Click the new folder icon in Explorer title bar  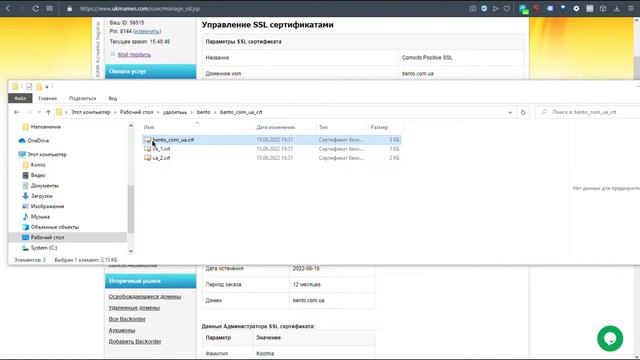click(x=39, y=87)
